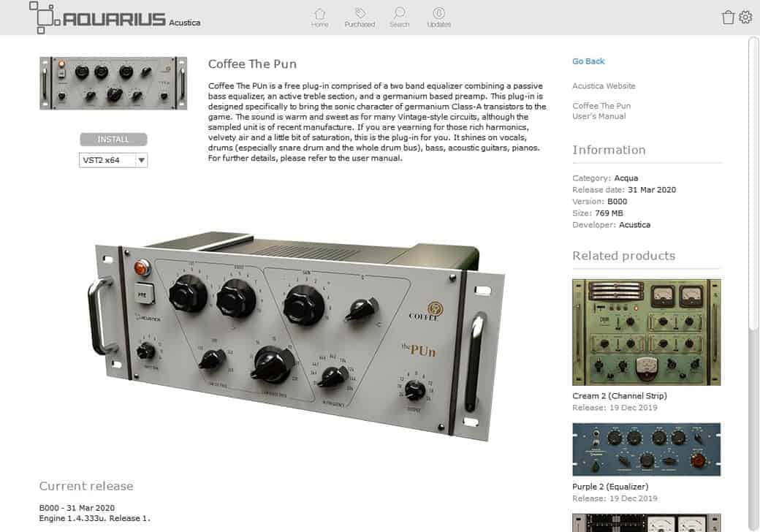Follow the Go Back link

tap(588, 61)
